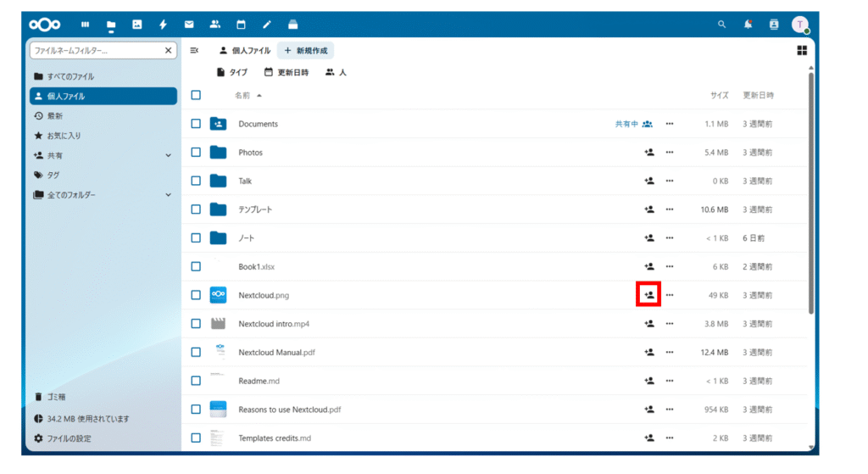Tick the checkbox for Book1.xlsx
This screenshot has height=474, width=868.
[x=196, y=266]
